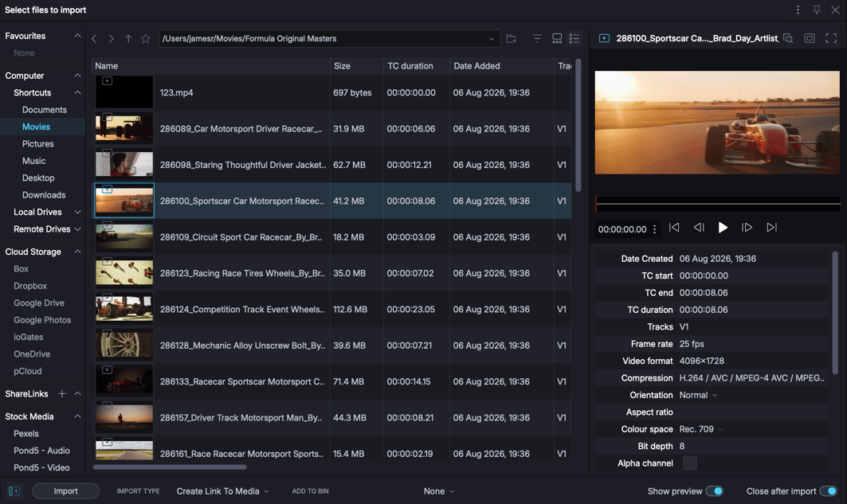Expand Remote Drives
This screenshot has height=504, width=847.
pos(77,229)
